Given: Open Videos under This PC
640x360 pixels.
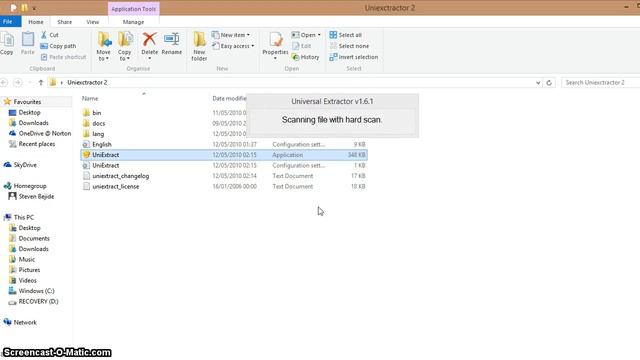Looking at the screenshot, I should (x=27, y=280).
